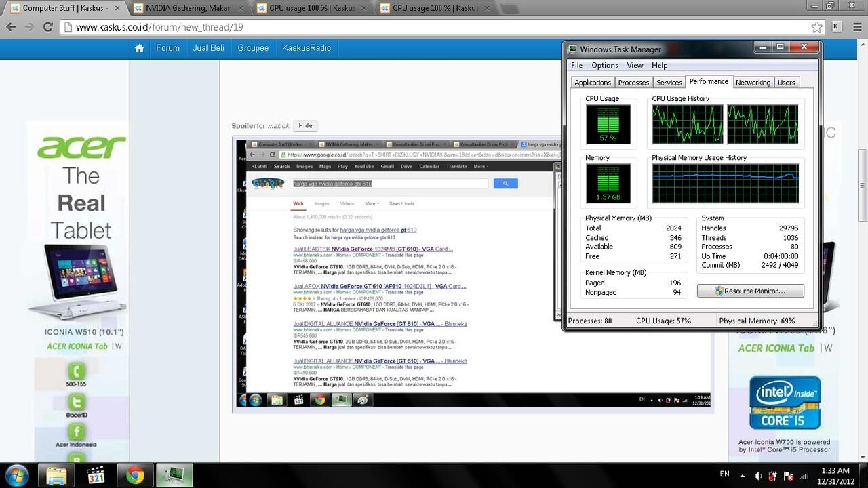This screenshot has height=488, width=868.
Task: Open the volume control in system tray
Action: (x=757, y=476)
